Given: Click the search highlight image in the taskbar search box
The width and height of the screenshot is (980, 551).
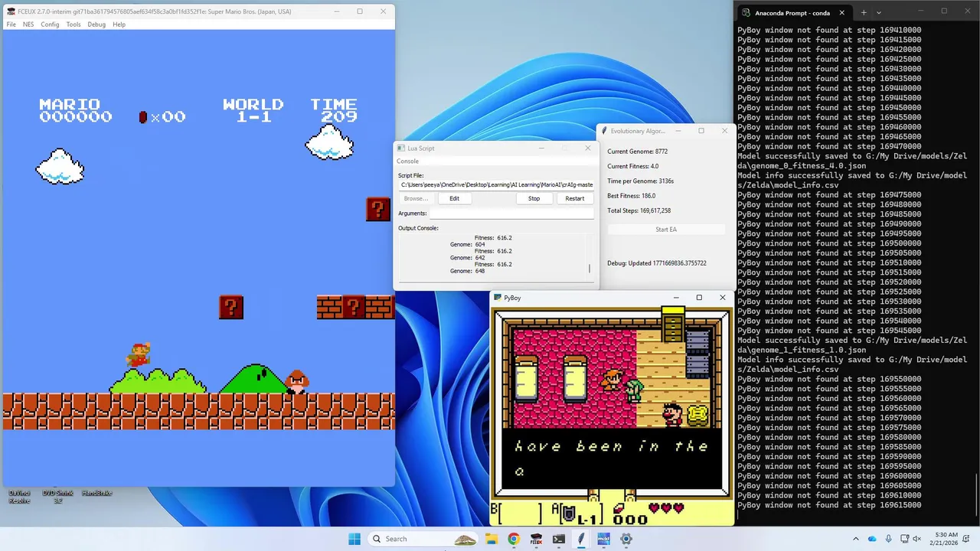Looking at the screenshot, I should click(465, 539).
